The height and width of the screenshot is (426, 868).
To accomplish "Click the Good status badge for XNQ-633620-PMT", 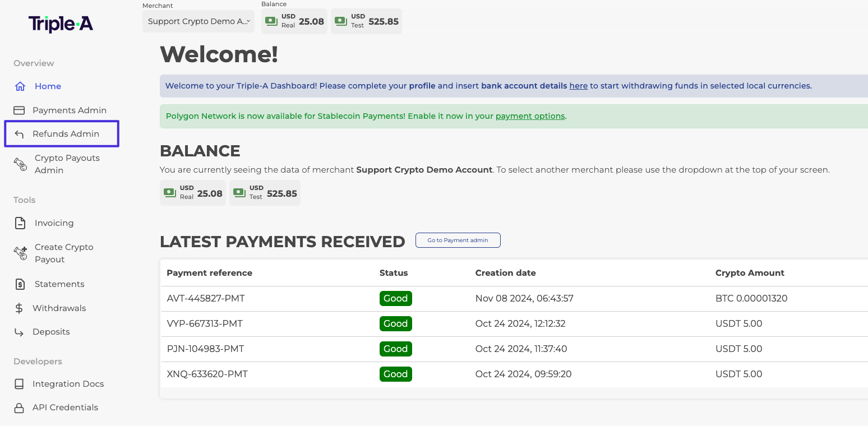I will pyautogui.click(x=396, y=374).
